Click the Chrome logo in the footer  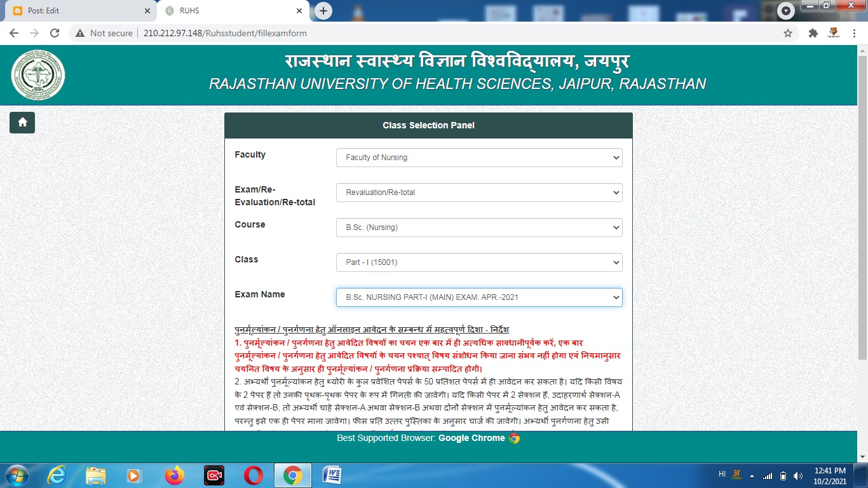pos(514,438)
